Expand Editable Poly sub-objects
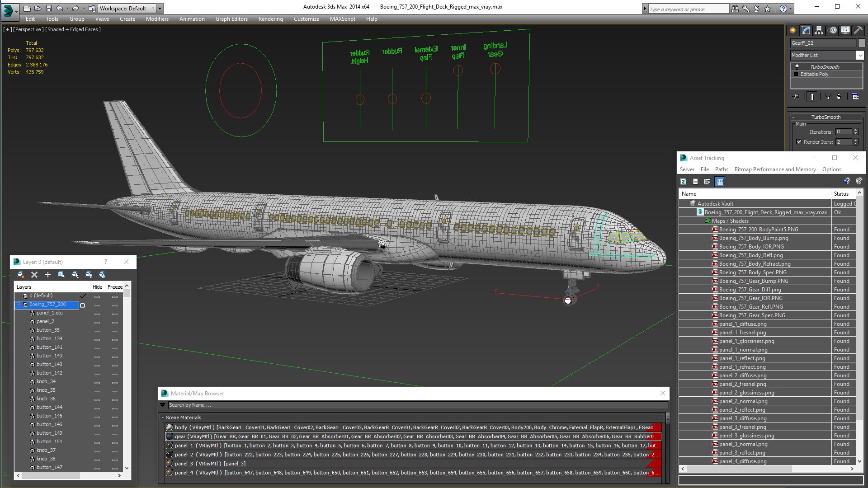The height and width of the screenshot is (488, 868). 796,74
